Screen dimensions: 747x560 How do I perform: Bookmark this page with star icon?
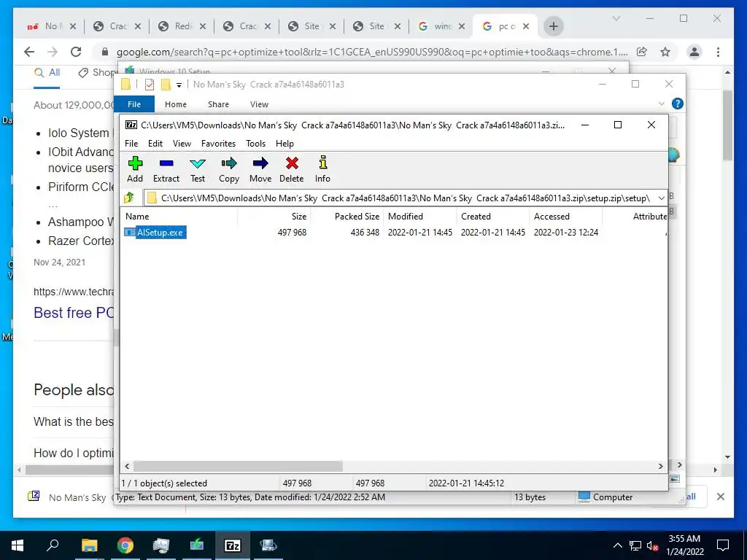tap(665, 52)
